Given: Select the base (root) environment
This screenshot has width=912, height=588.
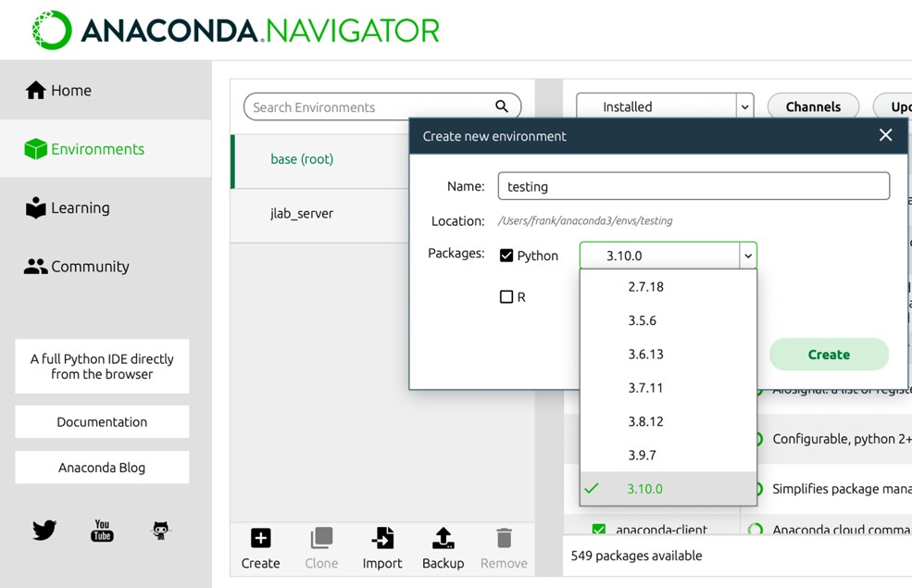Looking at the screenshot, I should 320,158.
